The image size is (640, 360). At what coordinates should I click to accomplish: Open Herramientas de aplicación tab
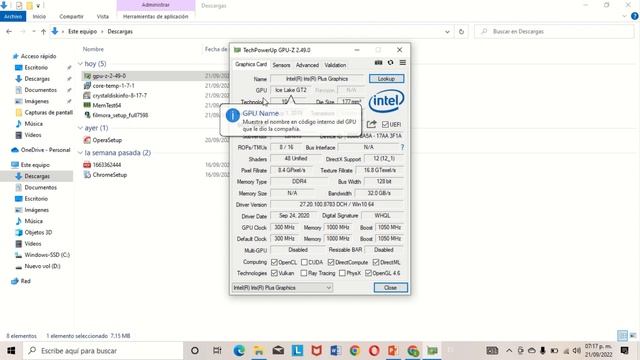tap(156, 16)
